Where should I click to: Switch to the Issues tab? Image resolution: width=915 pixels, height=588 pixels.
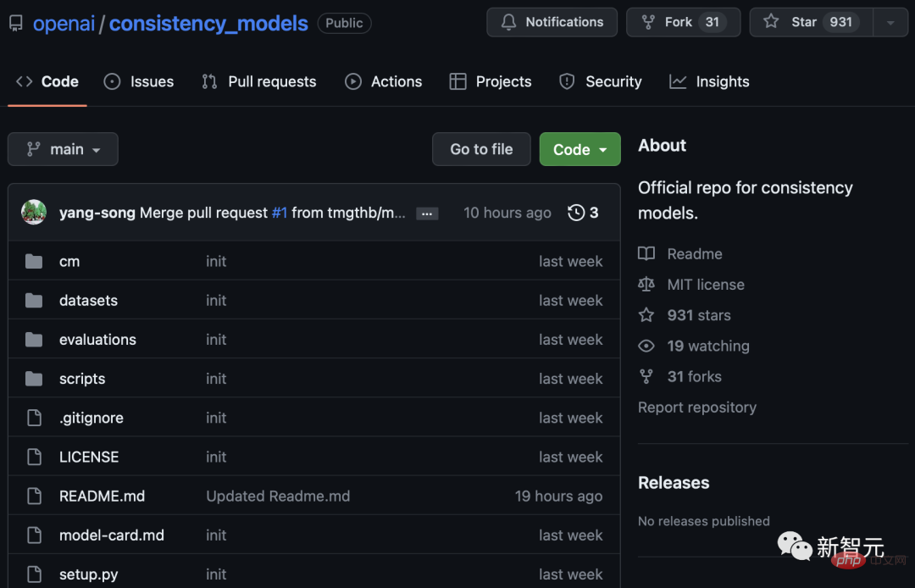[139, 81]
